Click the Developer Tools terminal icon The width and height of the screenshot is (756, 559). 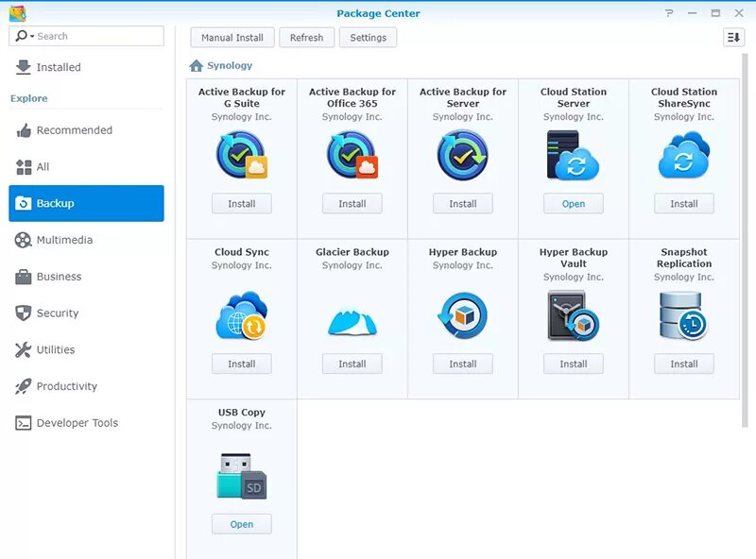point(23,423)
